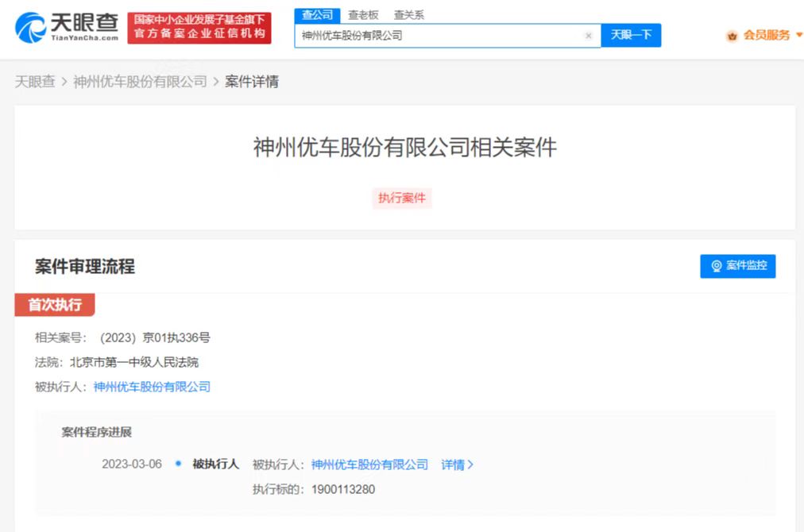Image resolution: width=804 pixels, height=532 pixels.
Task: Click the case number (2023)京01执336号
Action: 156,337
